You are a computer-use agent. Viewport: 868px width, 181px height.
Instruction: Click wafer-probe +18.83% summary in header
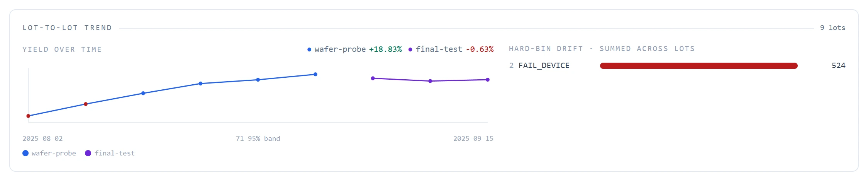click(x=354, y=49)
